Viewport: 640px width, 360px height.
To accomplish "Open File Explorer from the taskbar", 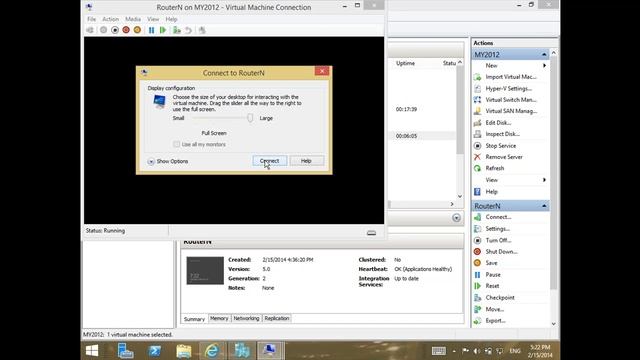I will [184, 351].
